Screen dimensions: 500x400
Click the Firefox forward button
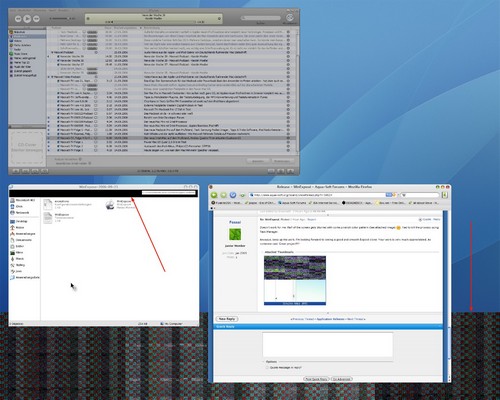point(224,195)
